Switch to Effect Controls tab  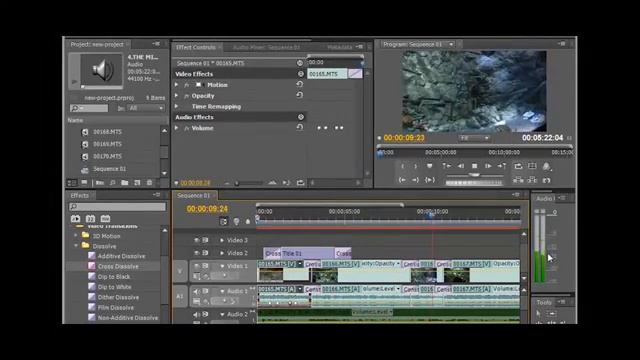click(x=196, y=47)
